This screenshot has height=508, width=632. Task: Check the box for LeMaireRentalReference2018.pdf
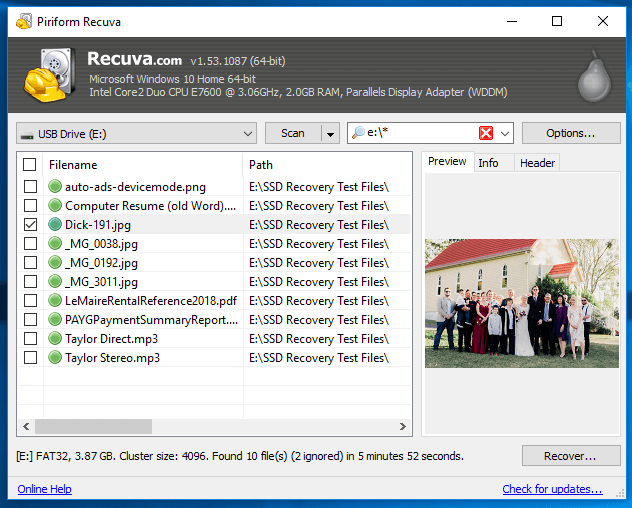30,300
